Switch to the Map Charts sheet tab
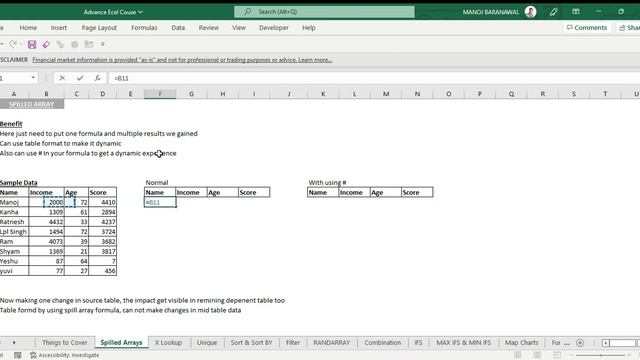The image size is (640, 360). [x=522, y=343]
